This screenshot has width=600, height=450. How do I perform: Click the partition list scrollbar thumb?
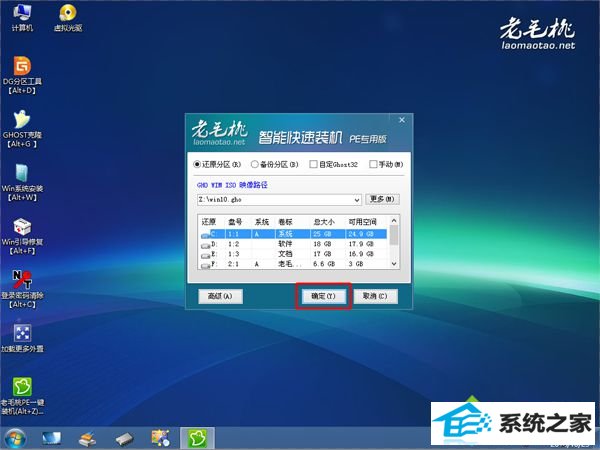[x=394, y=235]
